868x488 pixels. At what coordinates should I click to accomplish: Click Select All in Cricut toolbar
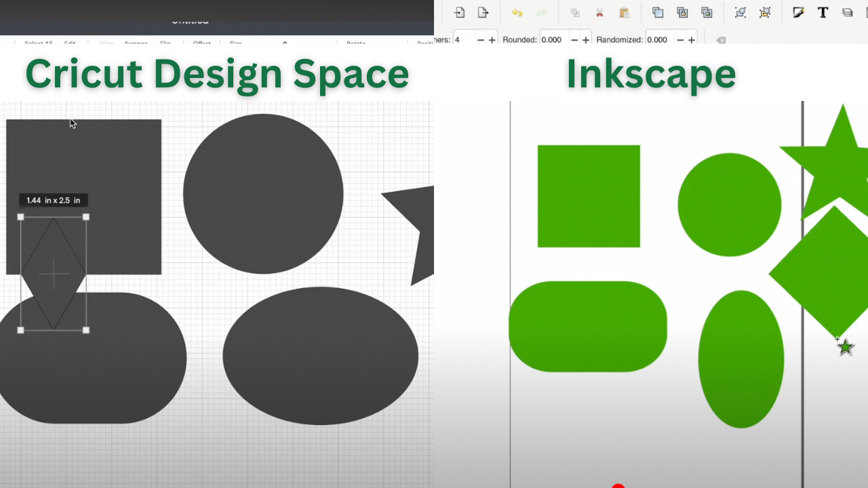[x=39, y=43]
